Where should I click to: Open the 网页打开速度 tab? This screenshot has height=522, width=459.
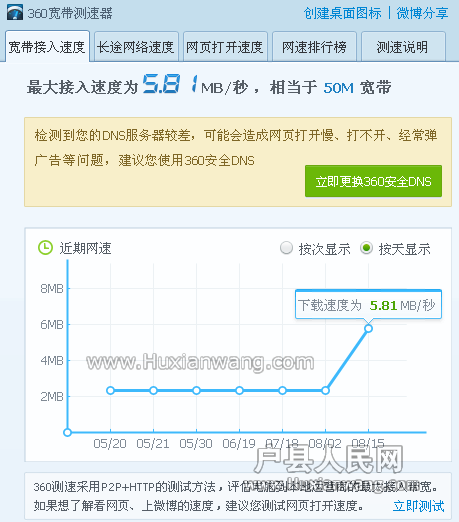click(x=225, y=47)
